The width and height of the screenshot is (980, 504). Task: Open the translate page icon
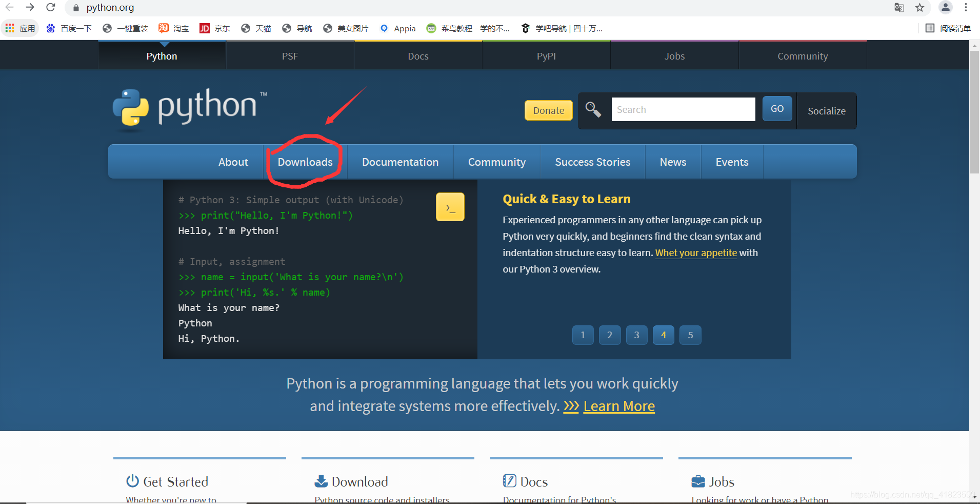899,7
